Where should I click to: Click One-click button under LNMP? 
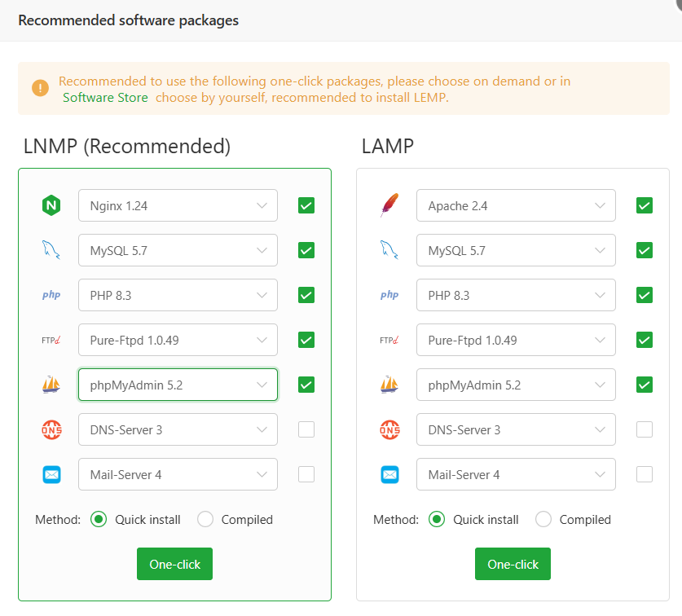pos(175,564)
